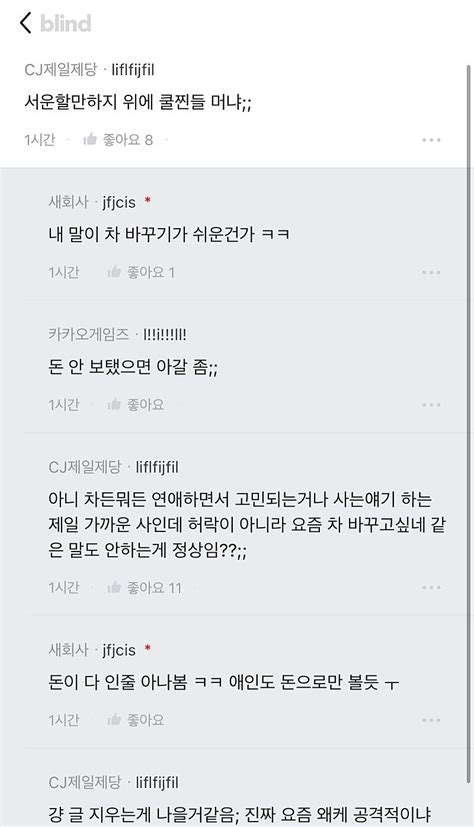The width and height of the screenshot is (474, 827).
Task: Tap the blind logo in the header
Action: click(x=66, y=23)
